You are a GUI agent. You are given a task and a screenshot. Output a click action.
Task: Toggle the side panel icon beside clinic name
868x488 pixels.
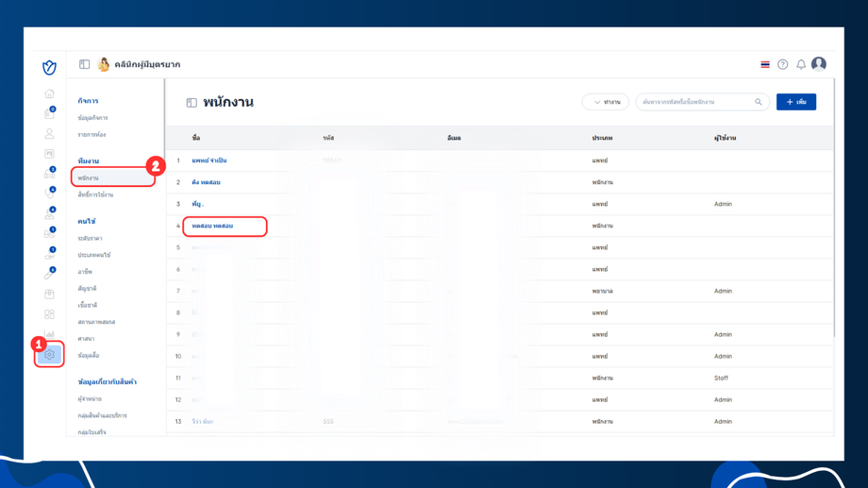[84, 64]
